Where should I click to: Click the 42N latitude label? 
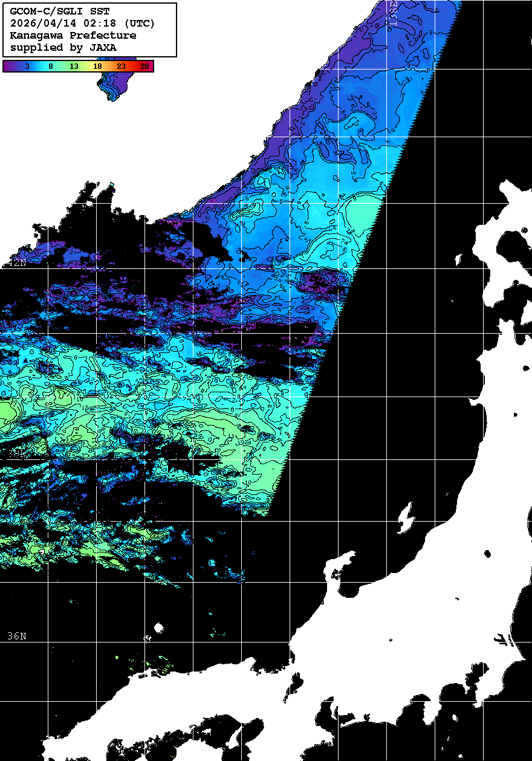pyautogui.click(x=16, y=264)
